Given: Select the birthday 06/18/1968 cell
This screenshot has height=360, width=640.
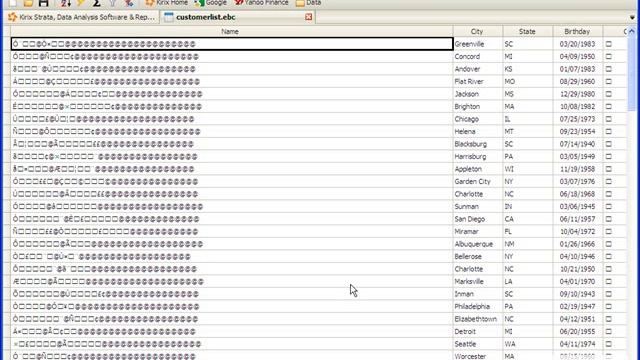Looking at the screenshot, I should [x=578, y=194].
